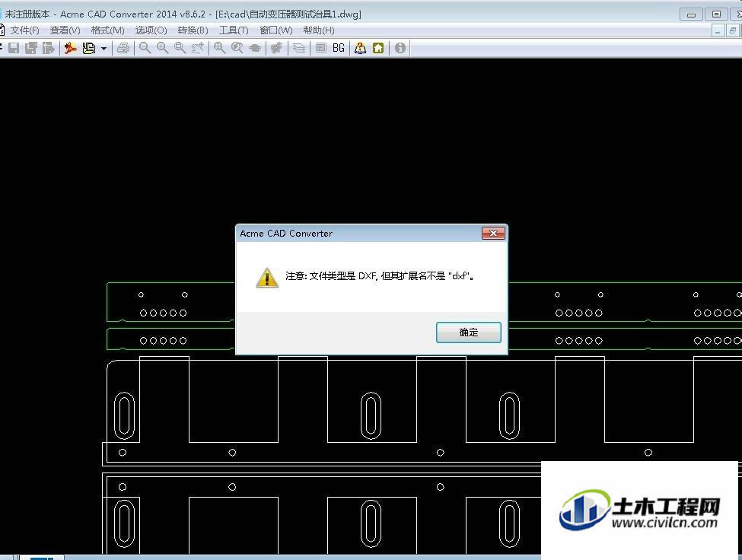Open the batch convert dropdown arrow

103,48
